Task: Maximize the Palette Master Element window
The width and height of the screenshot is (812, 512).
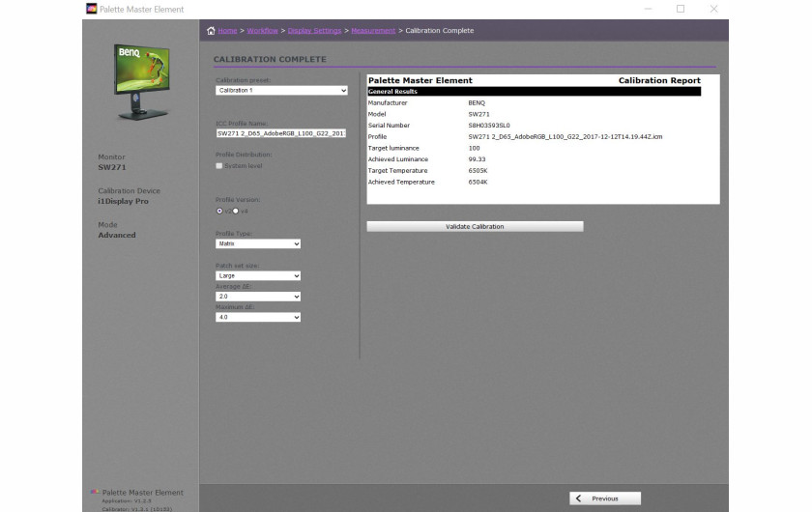Action: pos(681,9)
